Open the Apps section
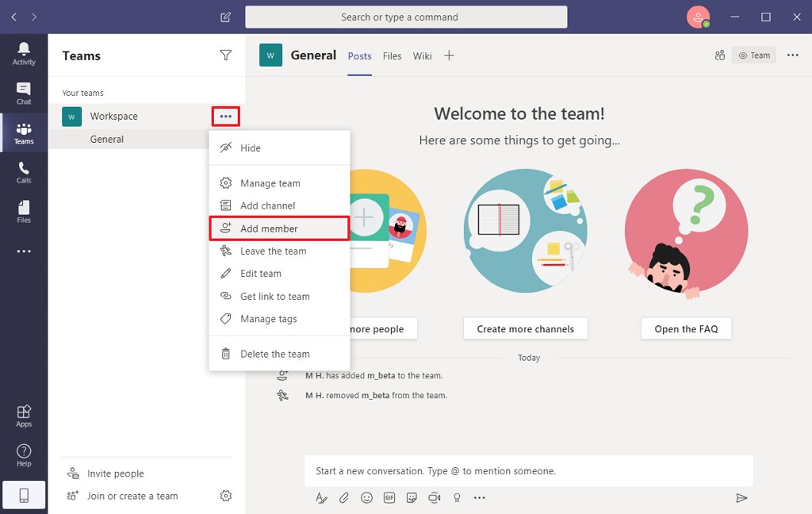This screenshot has width=812, height=514. click(x=24, y=413)
